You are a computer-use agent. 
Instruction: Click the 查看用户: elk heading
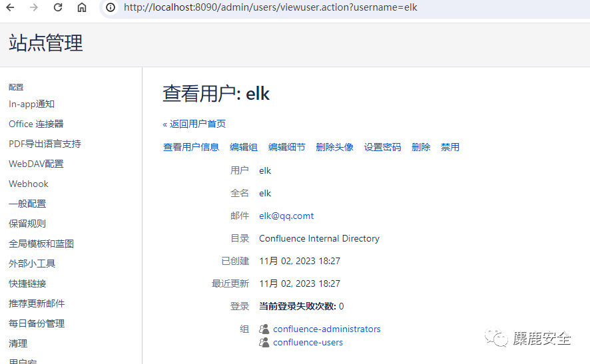coord(216,94)
